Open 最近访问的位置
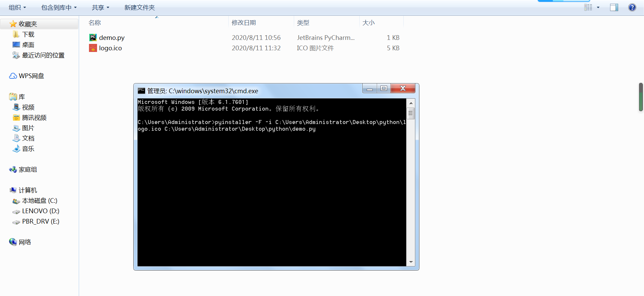The image size is (644, 296). tap(43, 55)
